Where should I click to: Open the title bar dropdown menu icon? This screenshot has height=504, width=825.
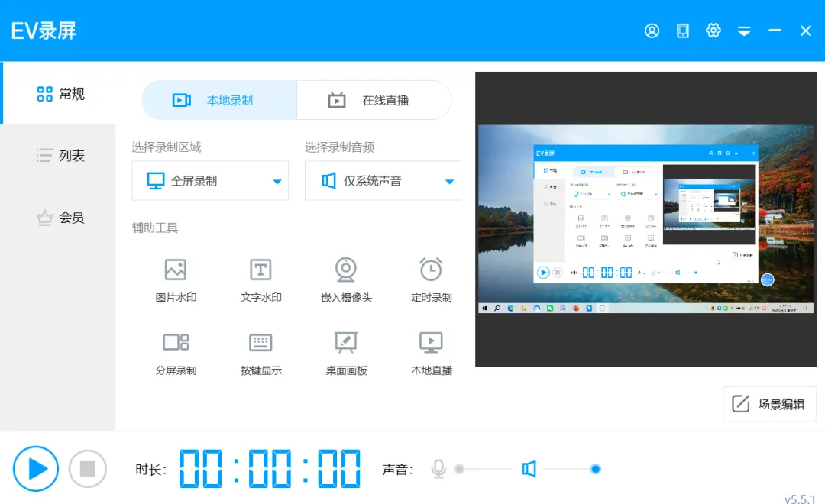[744, 31]
